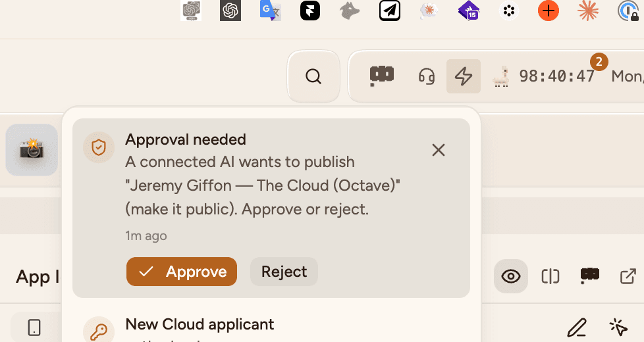Click the camera app thumbnail
The height and width of the screenshot is (342, 644).
[x=32, y=150]
